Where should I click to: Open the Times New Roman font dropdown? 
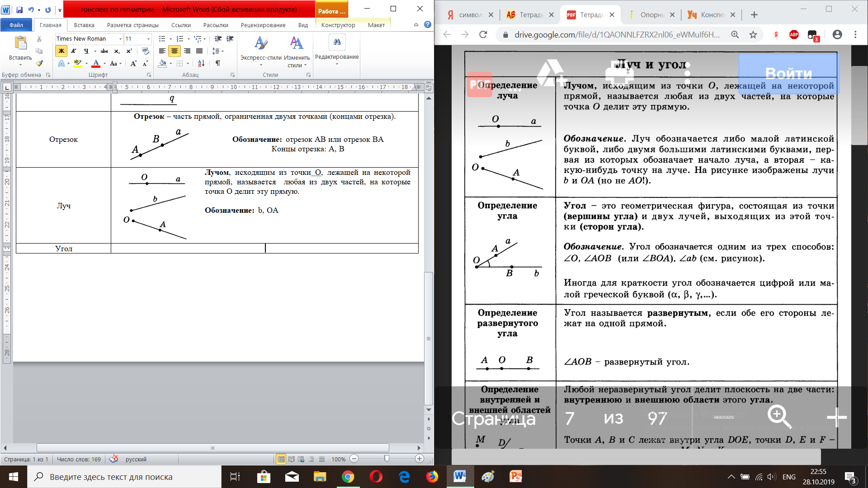click(120, 39)
